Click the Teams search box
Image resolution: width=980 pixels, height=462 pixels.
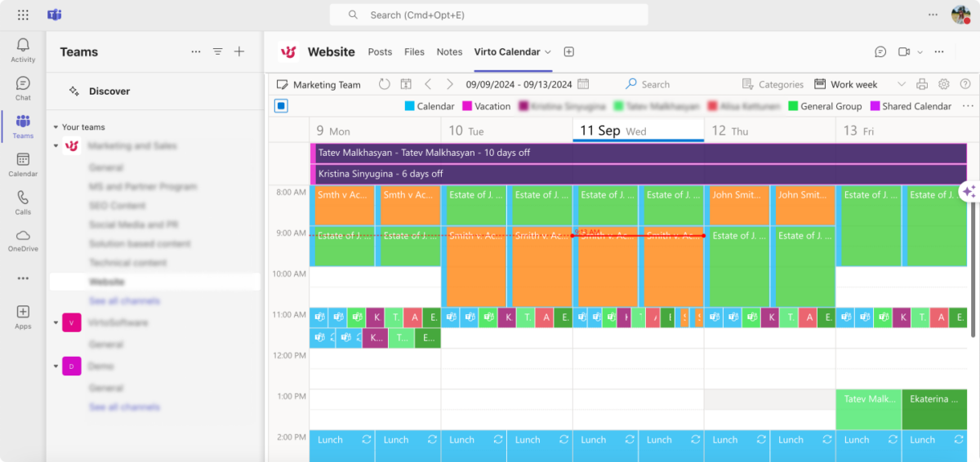pos(488,15)
